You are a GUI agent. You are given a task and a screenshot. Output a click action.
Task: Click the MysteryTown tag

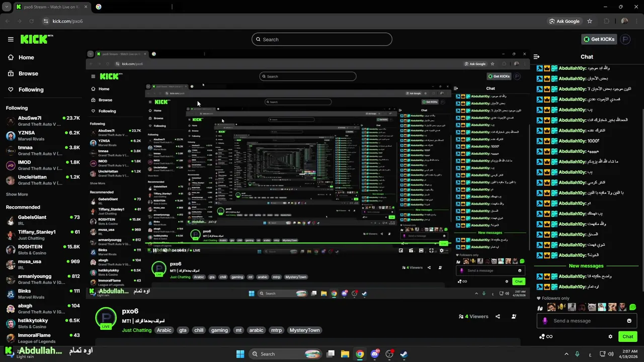point(304,330)
